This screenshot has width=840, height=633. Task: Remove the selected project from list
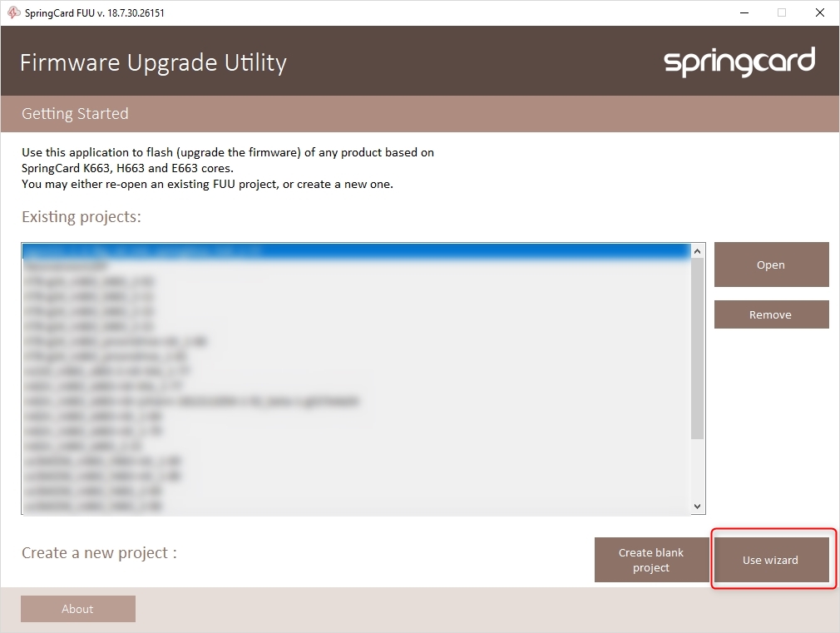click(771, 314)
